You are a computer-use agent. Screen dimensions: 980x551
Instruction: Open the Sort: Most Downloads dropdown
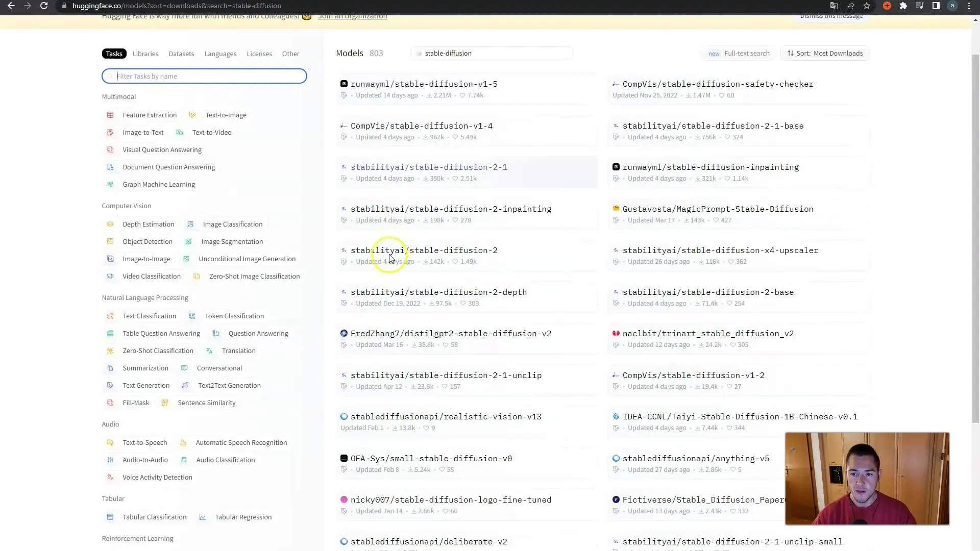824,53
